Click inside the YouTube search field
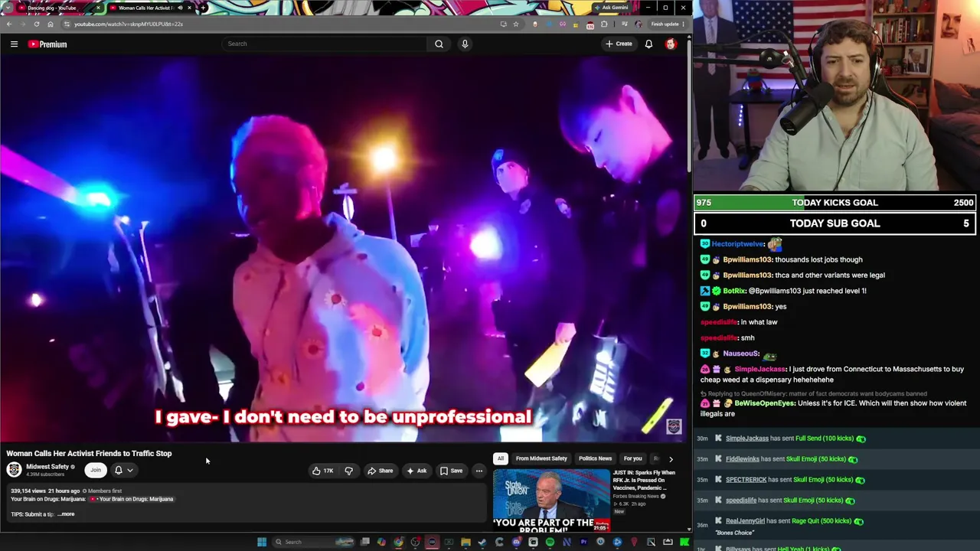980x551 pixels. tap(325, 44)
